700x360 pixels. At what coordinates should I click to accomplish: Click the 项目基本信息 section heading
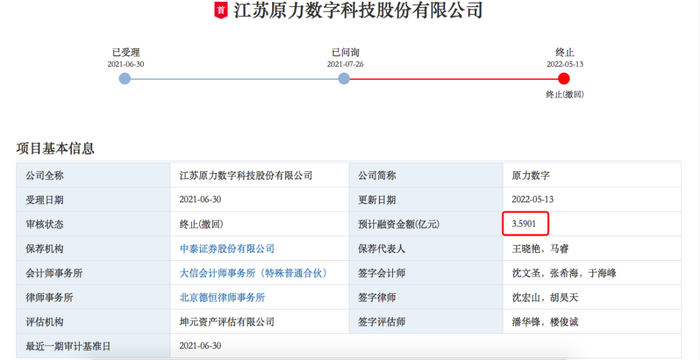[x=55, y=148]
